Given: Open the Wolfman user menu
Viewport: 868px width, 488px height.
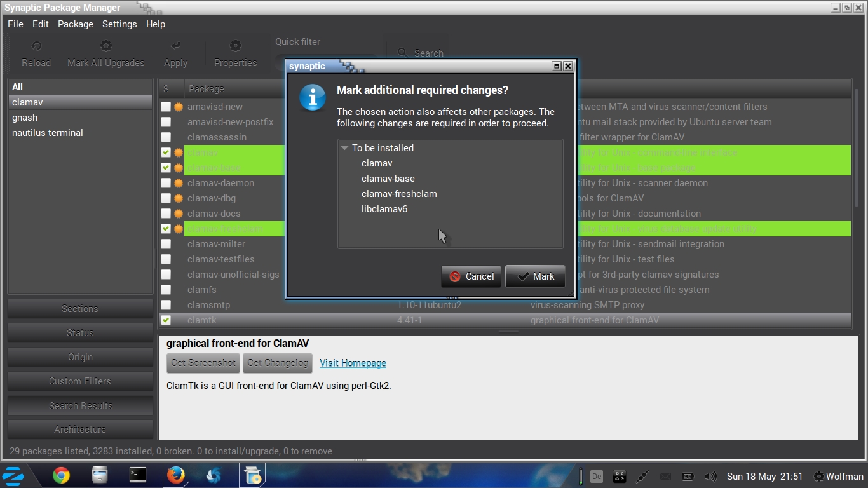Looking at the screenshot, I should [838, 476].
